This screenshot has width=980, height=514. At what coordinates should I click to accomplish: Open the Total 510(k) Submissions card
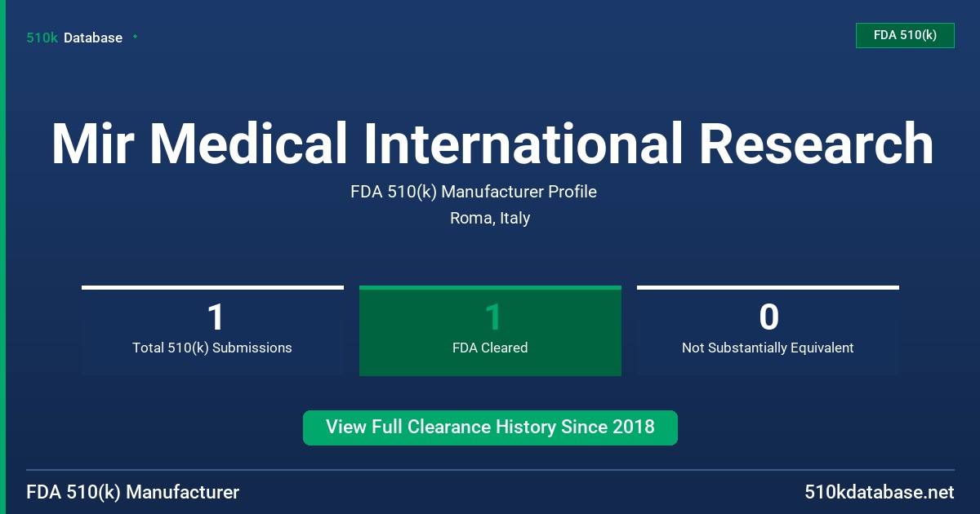tap(212, 330)
